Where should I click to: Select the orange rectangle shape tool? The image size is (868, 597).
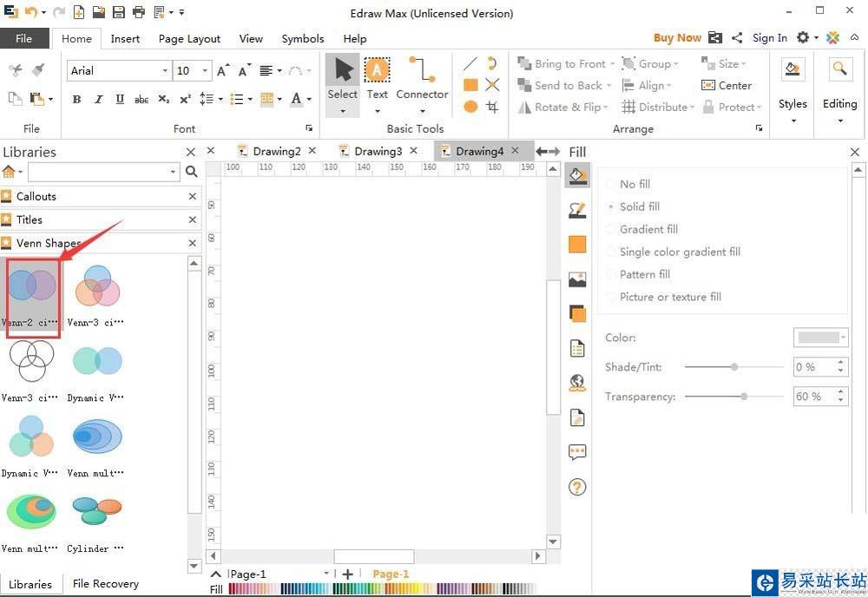tap(470, 85)
